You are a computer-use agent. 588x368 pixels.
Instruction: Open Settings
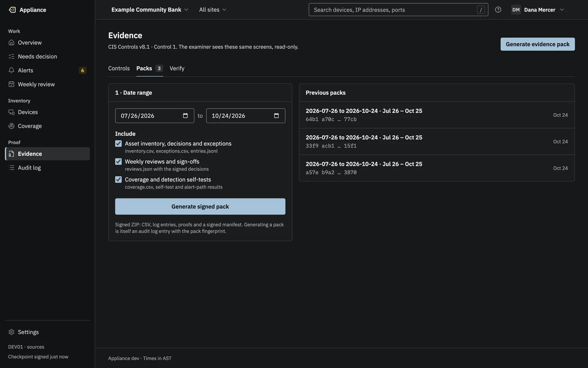click(x=47, y=332)
